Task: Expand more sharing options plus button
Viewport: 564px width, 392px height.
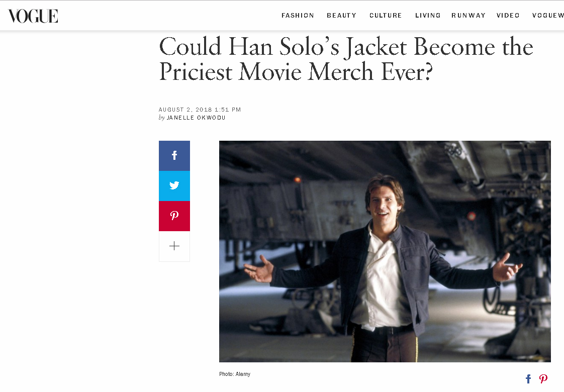Action: (174, 246)
